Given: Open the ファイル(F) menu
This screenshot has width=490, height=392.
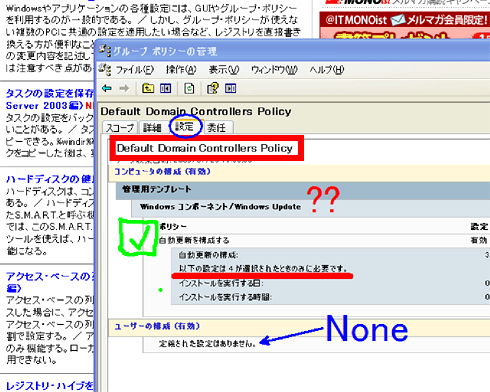Looking at the screenshot, I should tap(134, 70).
